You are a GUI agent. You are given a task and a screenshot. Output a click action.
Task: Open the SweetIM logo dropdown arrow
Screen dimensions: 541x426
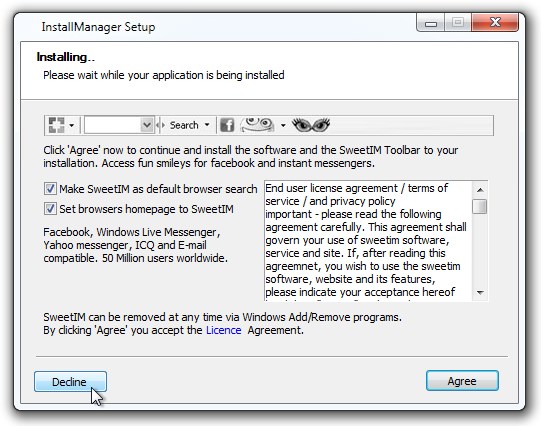coord(71,125)
